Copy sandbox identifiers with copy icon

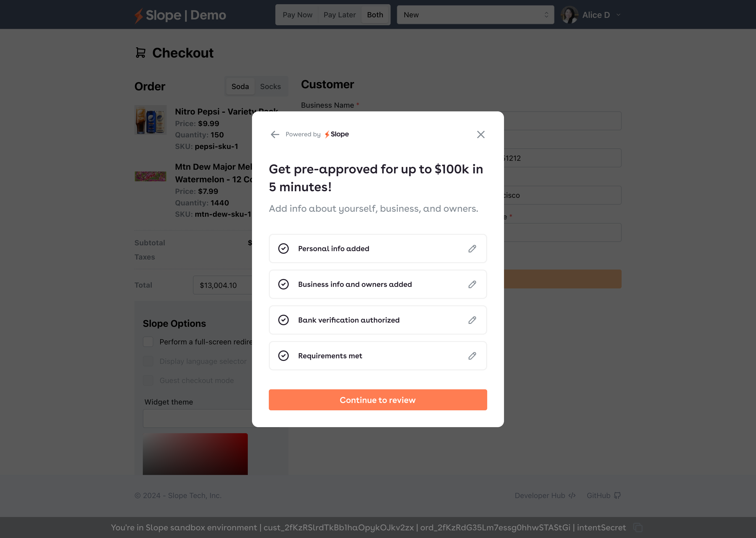tap(638, 527)
